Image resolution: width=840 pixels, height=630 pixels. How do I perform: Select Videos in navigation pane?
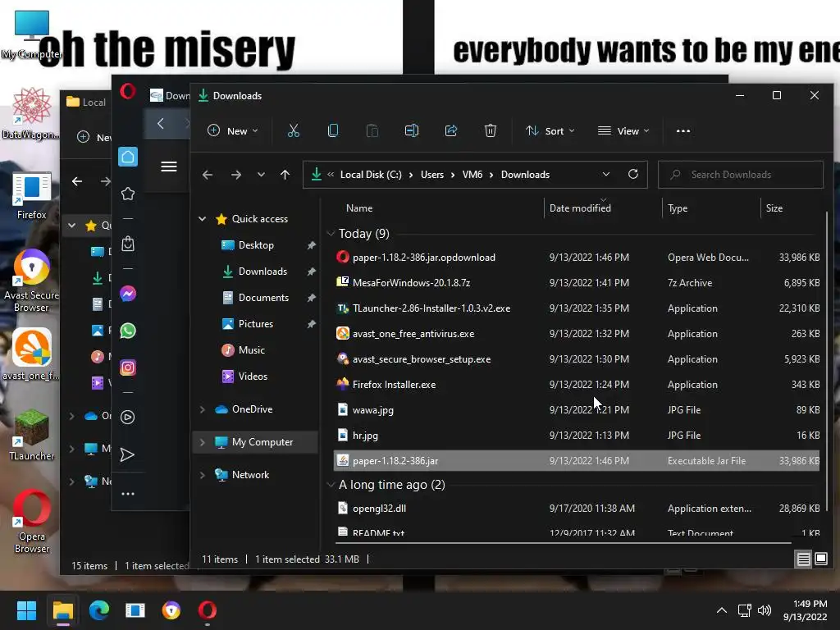point(253,376)
